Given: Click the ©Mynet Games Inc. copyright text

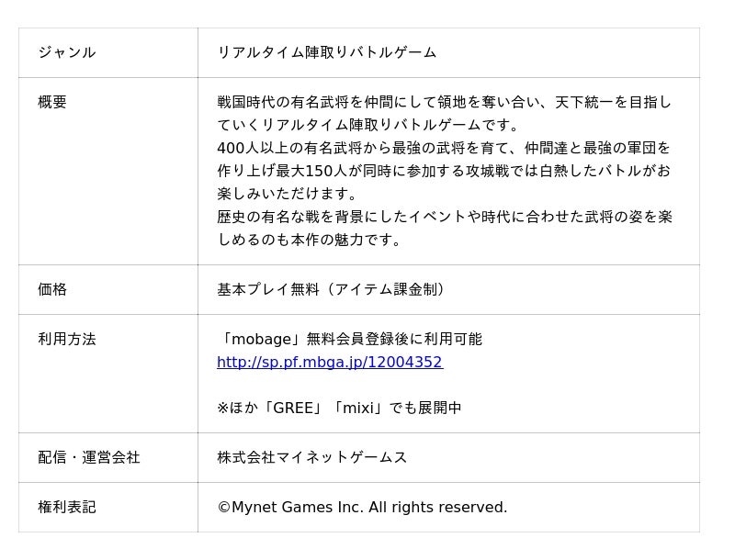Looking at the screenshot, I should click(x=362, y=507).
